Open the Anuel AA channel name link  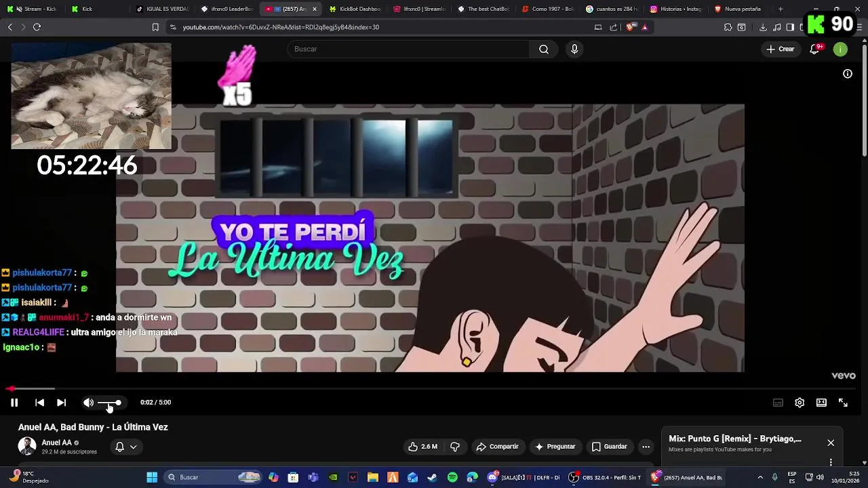(57, 443)
